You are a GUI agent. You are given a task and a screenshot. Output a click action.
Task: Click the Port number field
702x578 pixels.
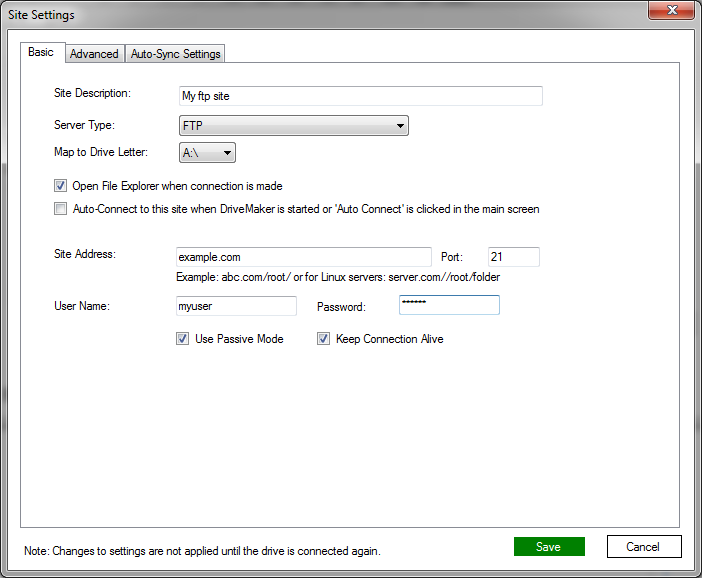tap(513, 257)
